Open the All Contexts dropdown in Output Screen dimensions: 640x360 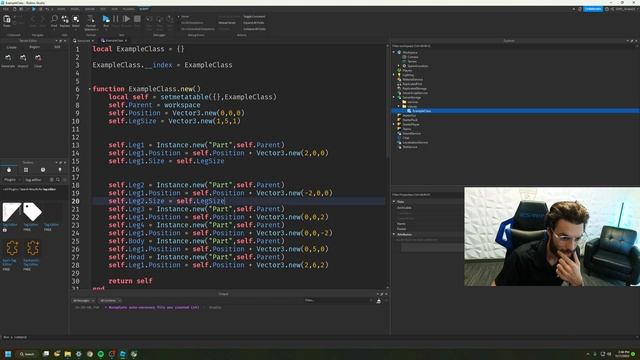[x=111, y=301]
